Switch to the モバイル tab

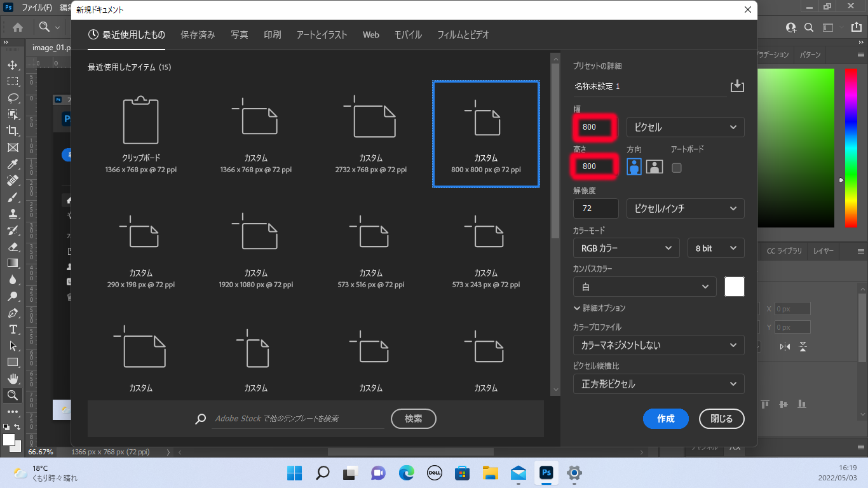point(408,35)
